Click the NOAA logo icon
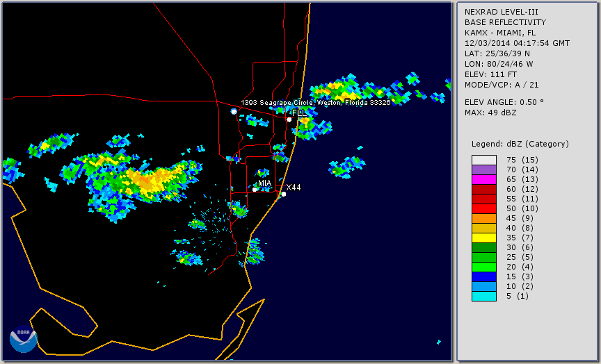This screenshot has height=364, width=601. pyautogui.click(x=24, y=339)
